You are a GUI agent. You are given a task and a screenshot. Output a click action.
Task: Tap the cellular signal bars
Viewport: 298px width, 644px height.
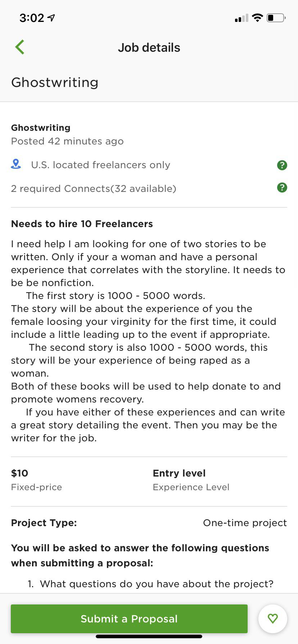pyautogui.click(x=240, y=18)
